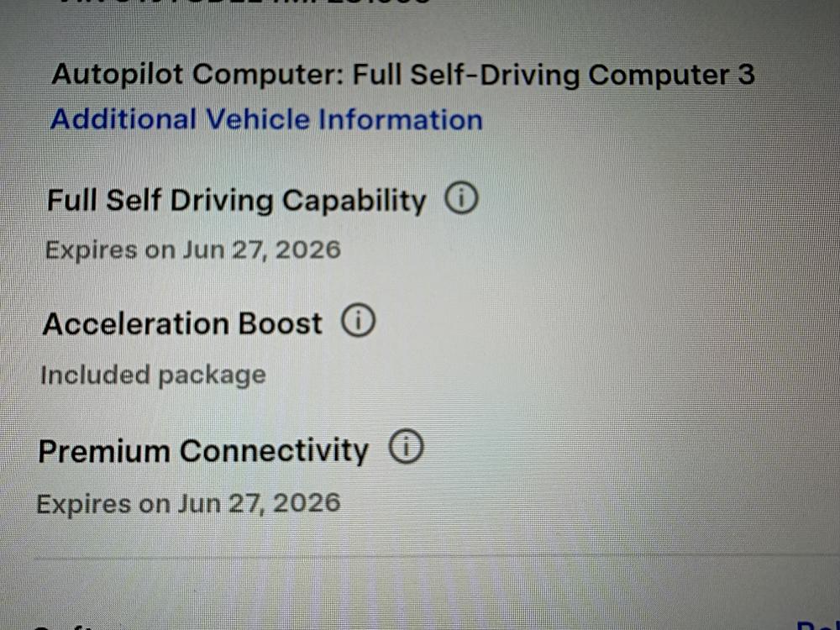Click the horizontal divider below Premium Connectivity

420,556
